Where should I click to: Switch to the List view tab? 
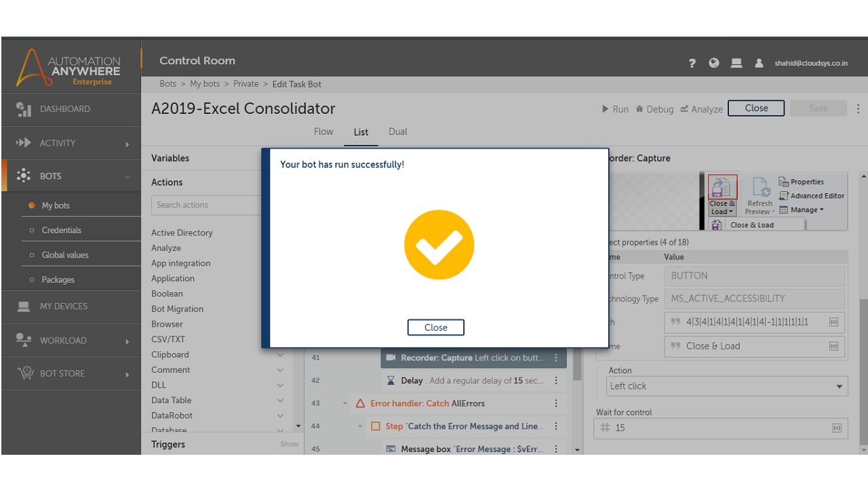361,132
